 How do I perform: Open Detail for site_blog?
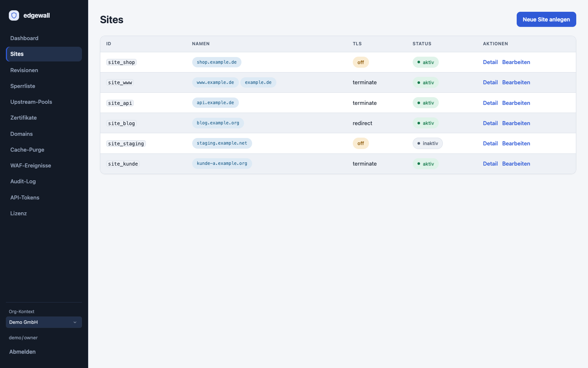click(x=490, y=123)
